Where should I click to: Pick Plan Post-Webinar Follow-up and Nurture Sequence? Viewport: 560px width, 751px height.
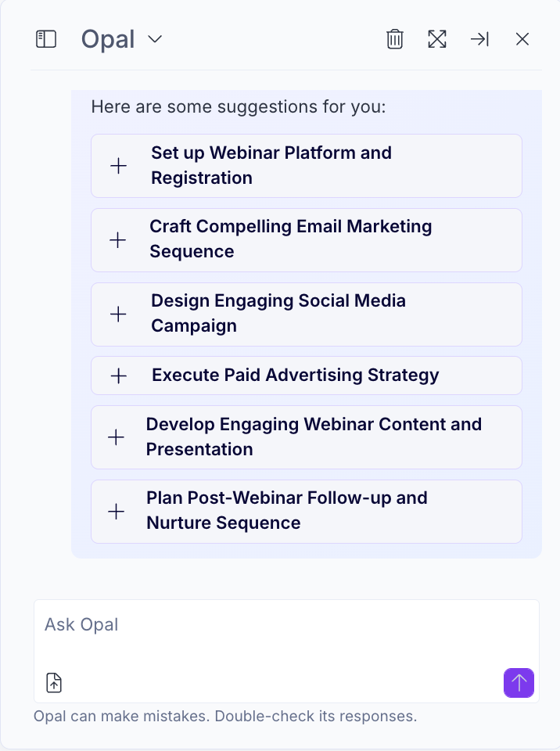[x=307, y=512]
